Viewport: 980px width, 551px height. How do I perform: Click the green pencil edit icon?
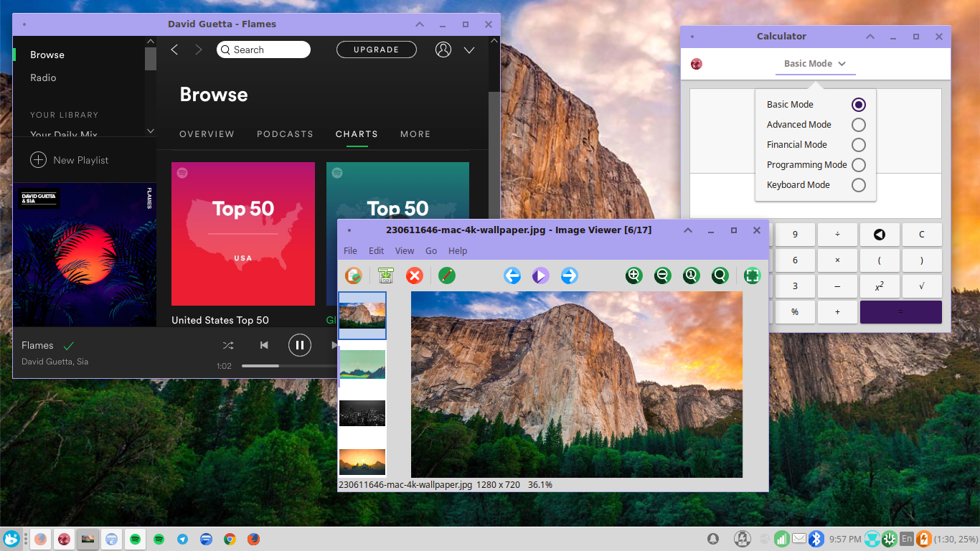click(447, 275)
